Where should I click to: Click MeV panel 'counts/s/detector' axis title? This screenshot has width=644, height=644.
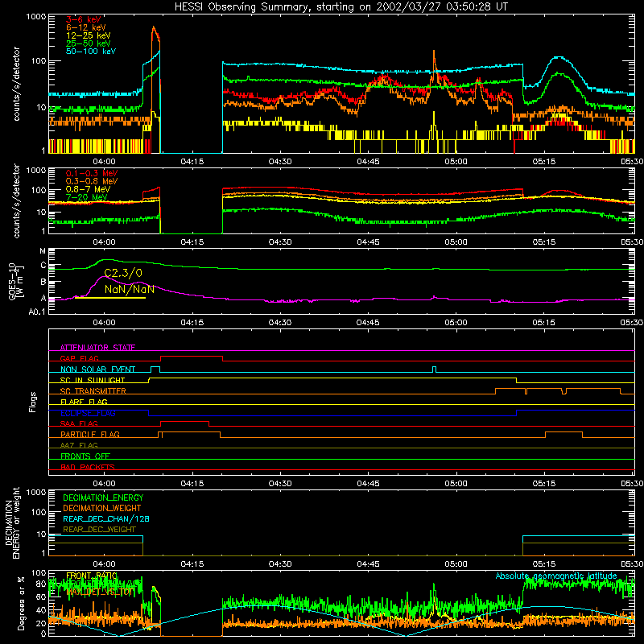(x=16, y=200)
